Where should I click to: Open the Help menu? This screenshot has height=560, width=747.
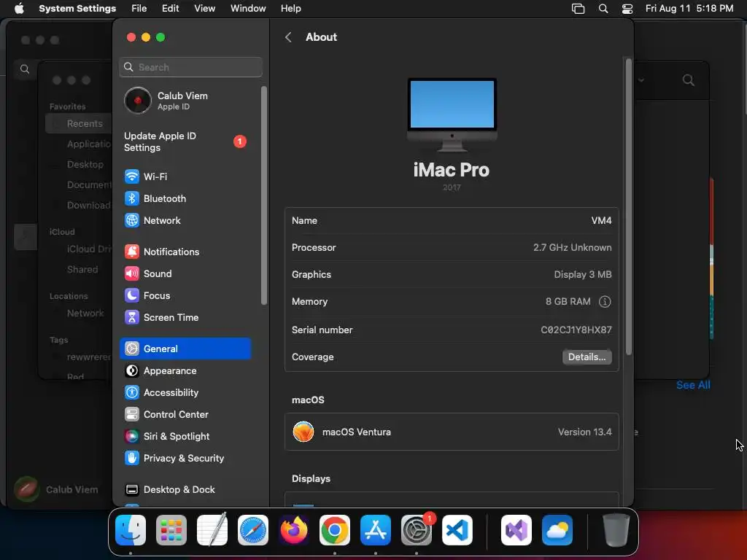pyautogui.click(x=290, y=9)
